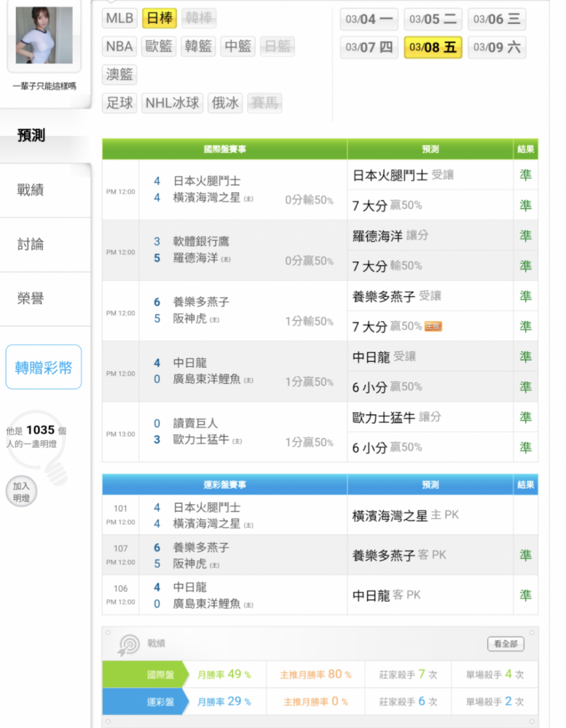Open the 足球 tab
Image resolution: width=566 pixels, height=728 pixels.
tap(120, 103)
